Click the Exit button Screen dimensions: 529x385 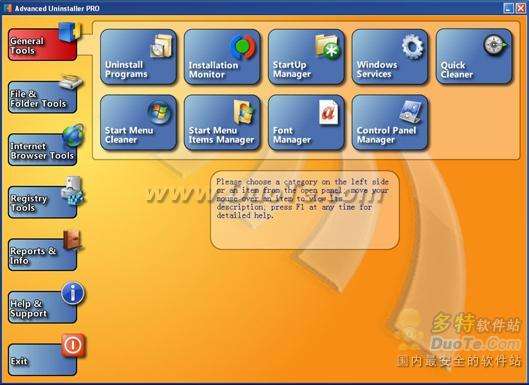coord(42,360)
